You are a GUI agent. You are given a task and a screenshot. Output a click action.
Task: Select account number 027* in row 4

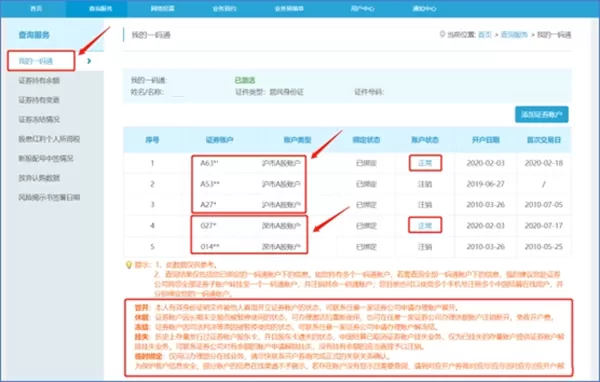tap(208, 225)
